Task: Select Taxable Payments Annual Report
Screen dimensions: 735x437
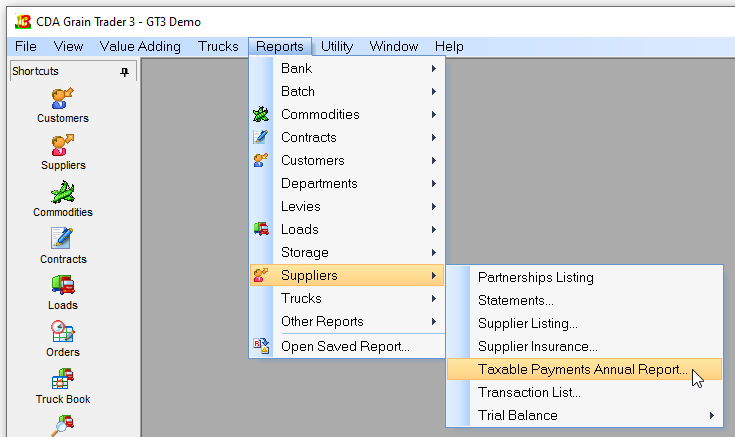Action: 582,369
